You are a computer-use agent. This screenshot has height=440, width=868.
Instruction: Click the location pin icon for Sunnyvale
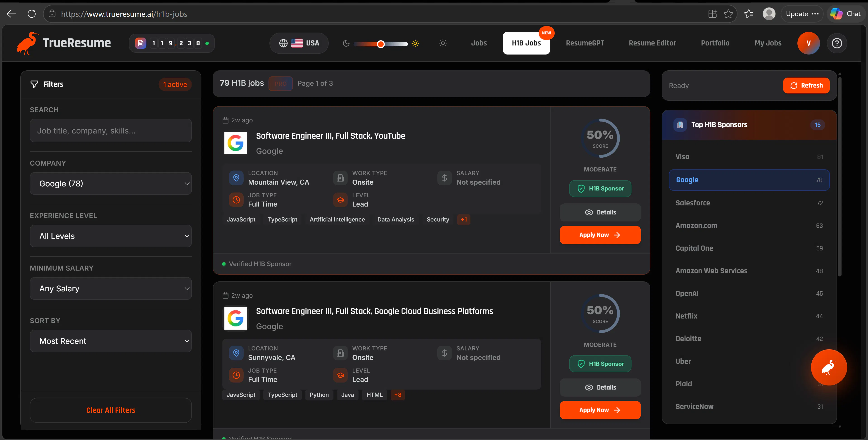[236, 353]
